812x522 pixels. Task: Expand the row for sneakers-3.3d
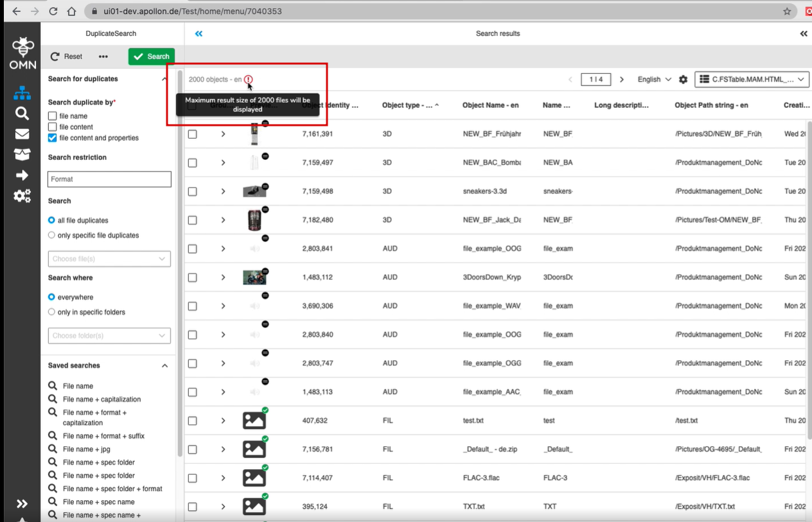223,191
